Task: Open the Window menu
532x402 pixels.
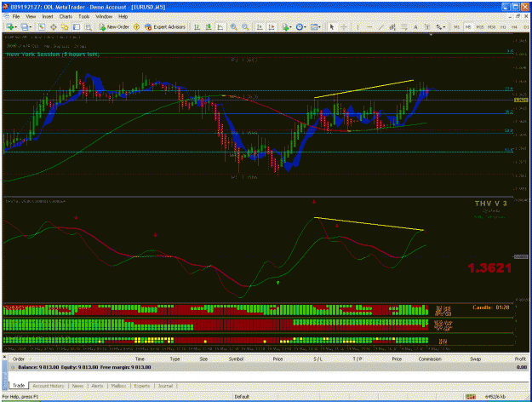Action: tap(104, 16)
